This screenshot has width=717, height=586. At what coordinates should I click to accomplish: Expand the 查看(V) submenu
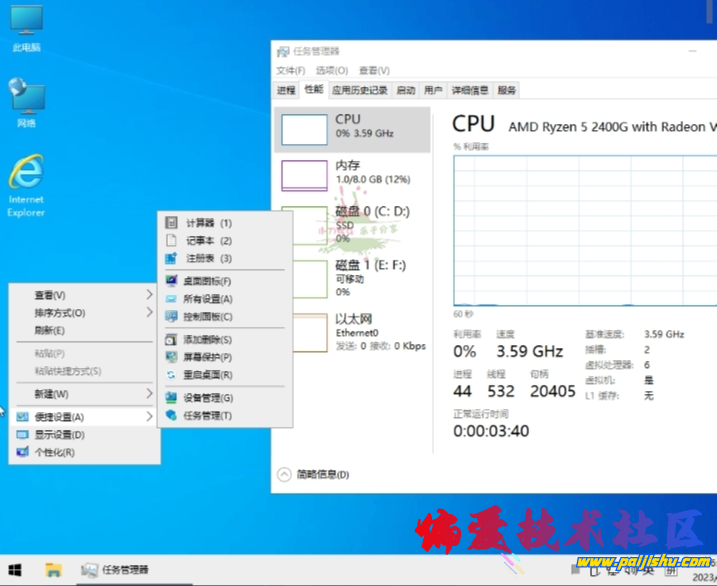tap(50, 295)
